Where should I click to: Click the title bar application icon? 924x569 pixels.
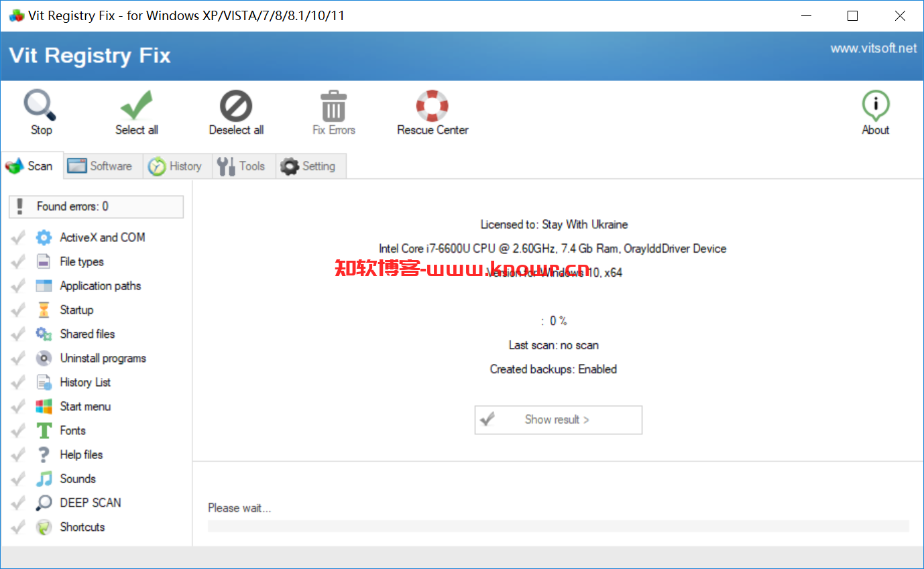pyautogui.click(x=16, y=15)
